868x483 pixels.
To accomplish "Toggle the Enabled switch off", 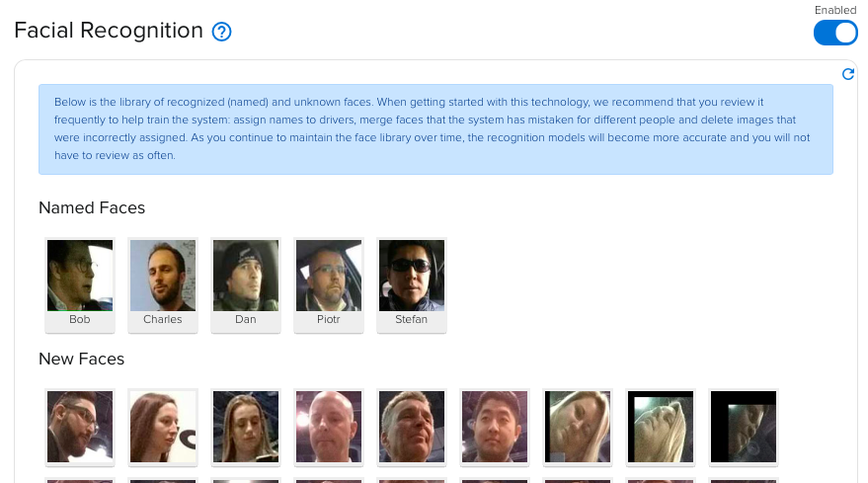I will [835, 33].
